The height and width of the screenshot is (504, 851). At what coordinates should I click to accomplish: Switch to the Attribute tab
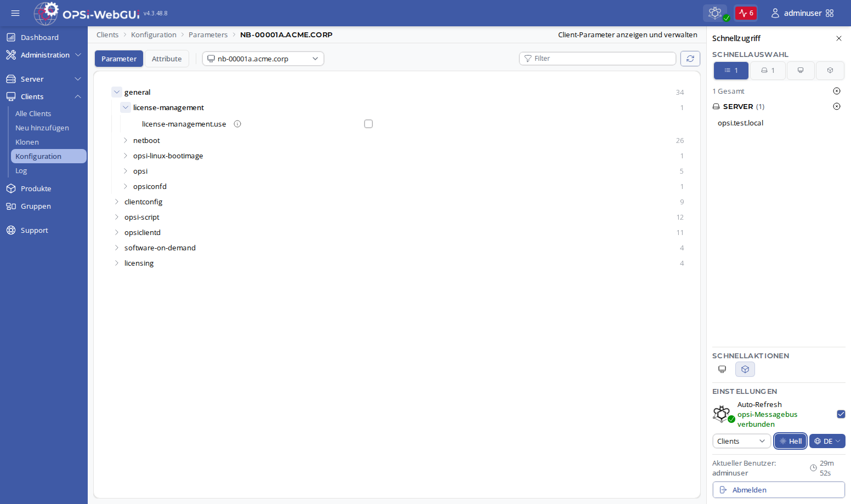[x=167, y=59]
